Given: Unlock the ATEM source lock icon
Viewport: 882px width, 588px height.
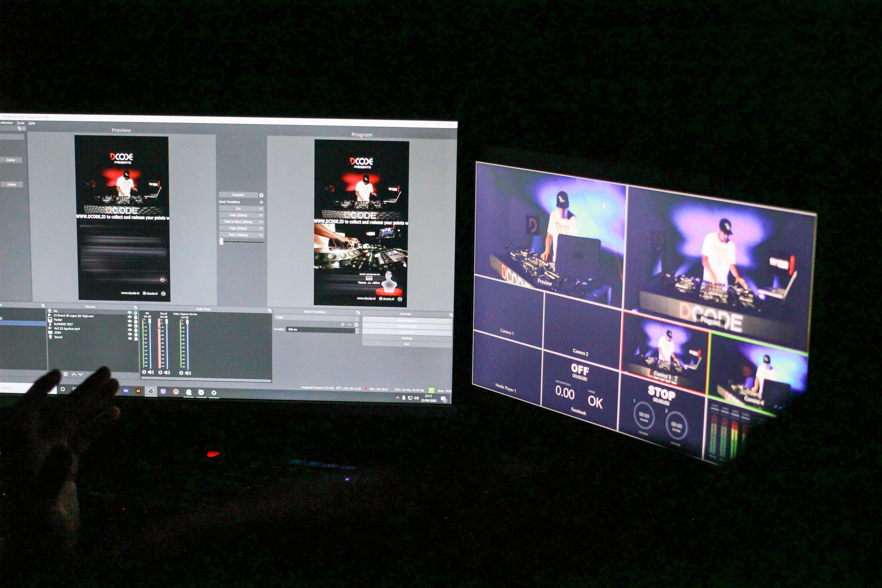Looking at the screenshot, I should [x=135, y=334].
